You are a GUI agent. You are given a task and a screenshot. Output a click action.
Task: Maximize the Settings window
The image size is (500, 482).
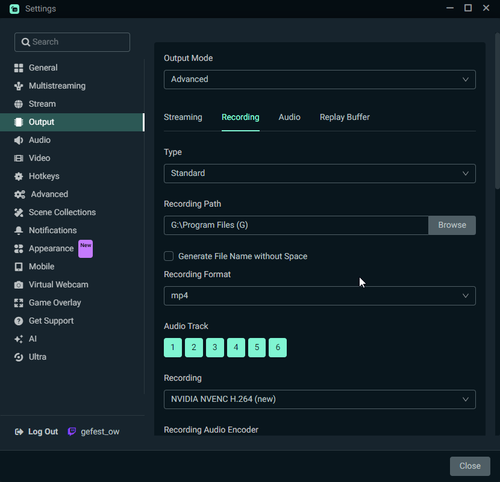tap(468, 8)
